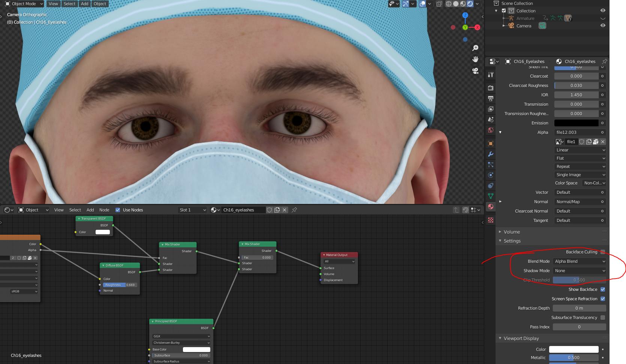Click the blue Z axis gizmo ball
The image size is (626, 364).
click(465, 15)
